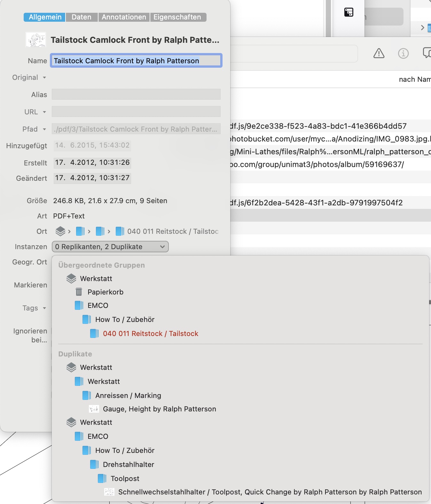Click the Toolpost group folder

[125, 478]
